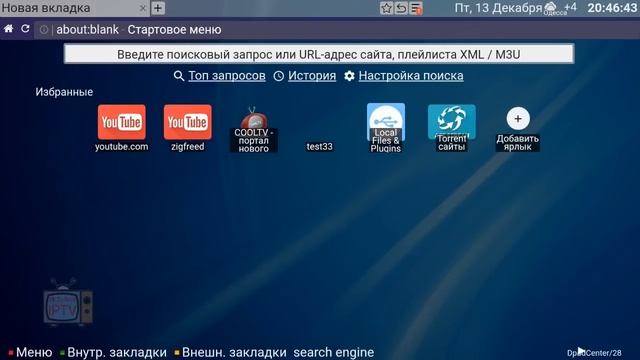Click the clock 20:46:43
640x360 pixels.
pos(612,8)
